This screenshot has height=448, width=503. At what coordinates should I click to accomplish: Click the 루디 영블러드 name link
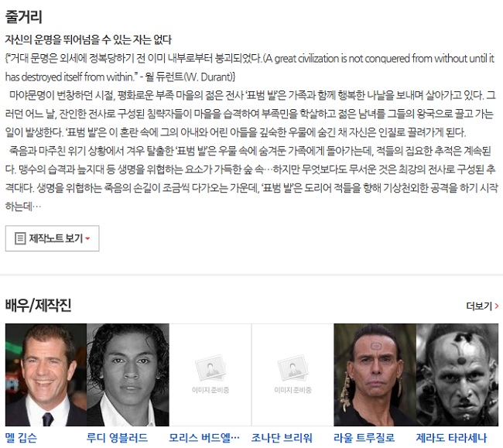(117, 438)
